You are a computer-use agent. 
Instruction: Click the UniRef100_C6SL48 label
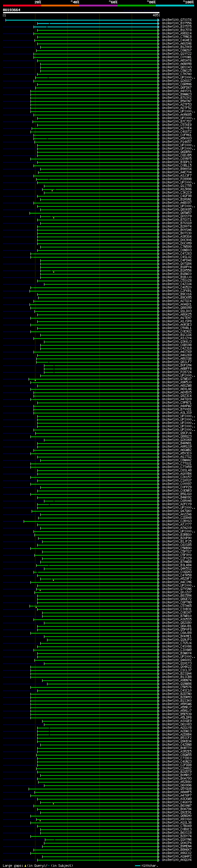point(177,470)
